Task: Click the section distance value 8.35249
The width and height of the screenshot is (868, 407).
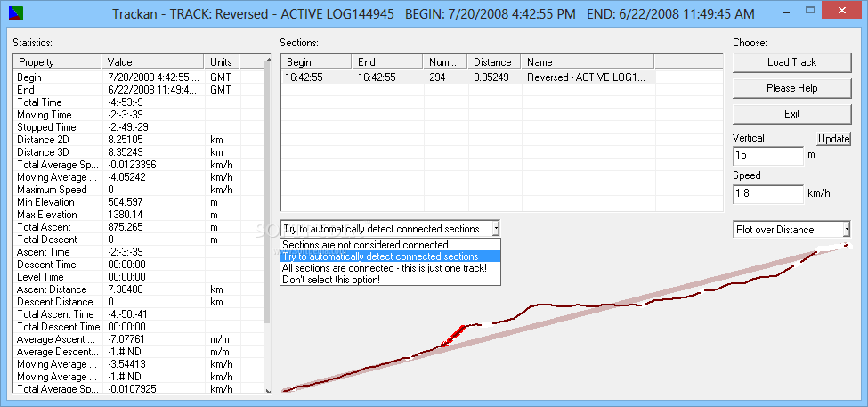Action: [491, 77]
